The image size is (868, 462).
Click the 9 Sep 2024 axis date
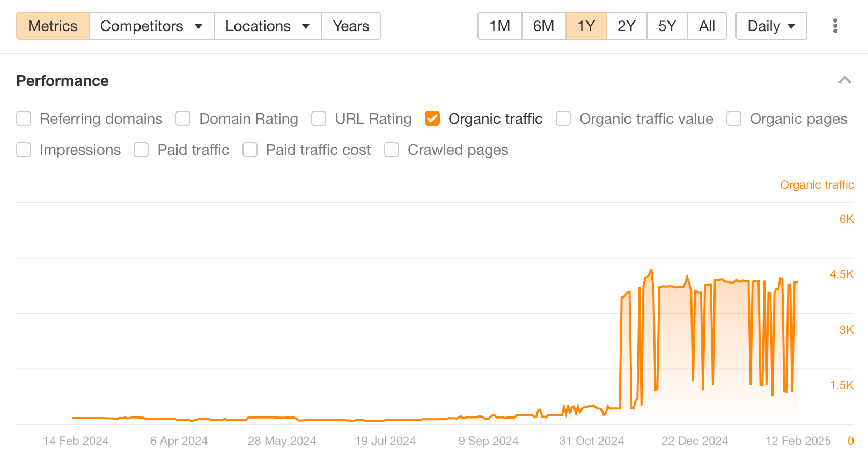click(x=488, y=441)
